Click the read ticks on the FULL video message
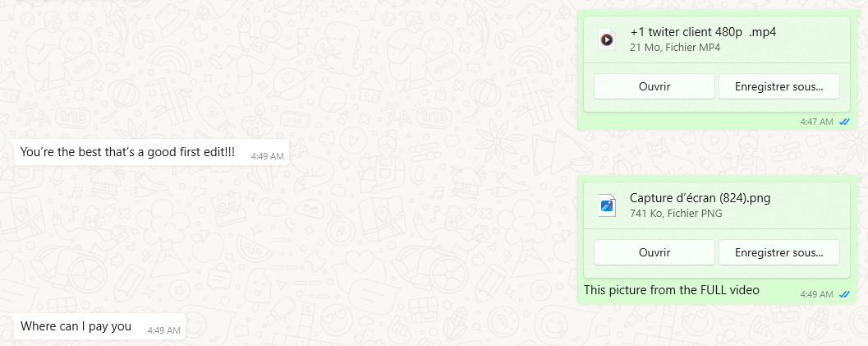Screen dimensions: 868x346 click(x=844, y=294)
